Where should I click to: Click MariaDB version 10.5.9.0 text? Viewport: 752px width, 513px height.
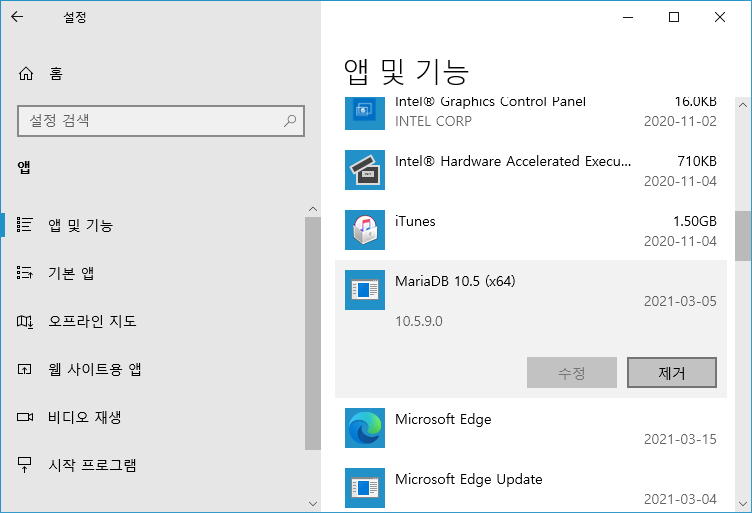(419, 321)
